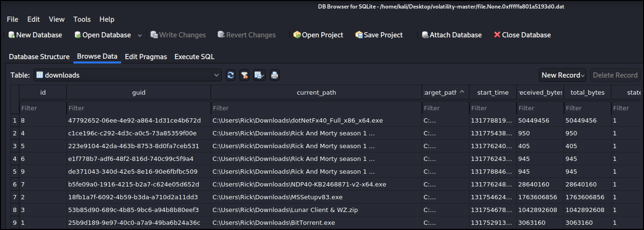This screenshot has height=230, width=644.
Task: Expand the Open Database recent files arrow
Action: pyautogui.click(x=140, y=35)
